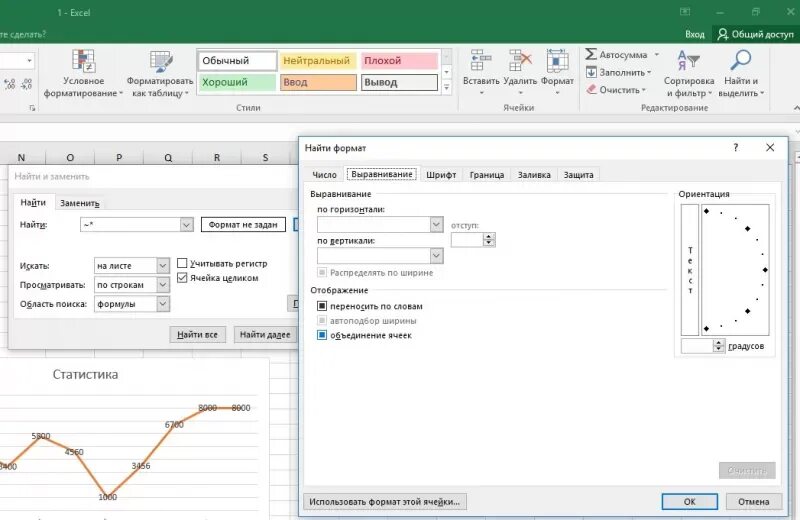Toggle the переносить по словам checkbox
Image resolution: width=800 pixels, height=520 pixels.
coord(322,306)
